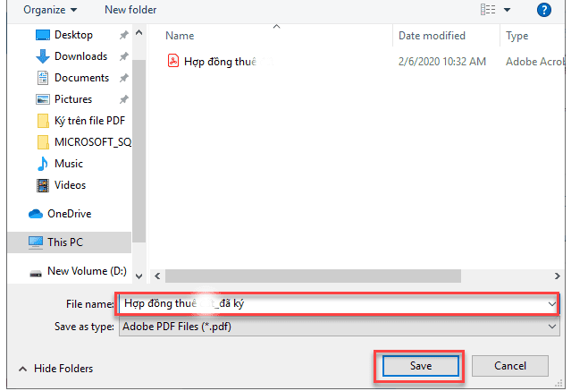Click the Cancel button

click(510, 366)
